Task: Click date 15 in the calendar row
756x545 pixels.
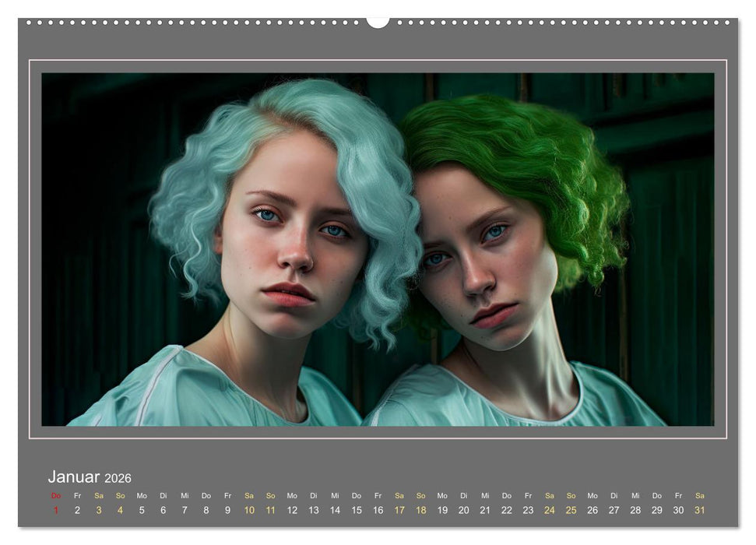Action: (356, 510)
